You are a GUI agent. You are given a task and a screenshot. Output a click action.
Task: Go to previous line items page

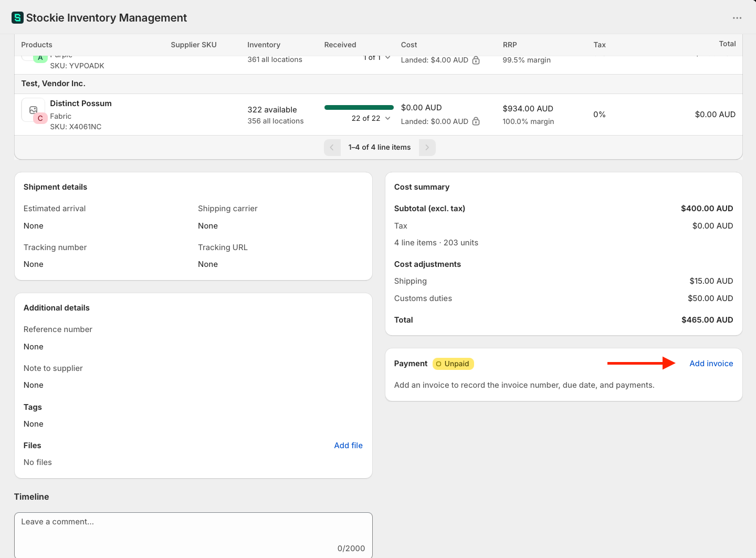[x=332, y=148]
